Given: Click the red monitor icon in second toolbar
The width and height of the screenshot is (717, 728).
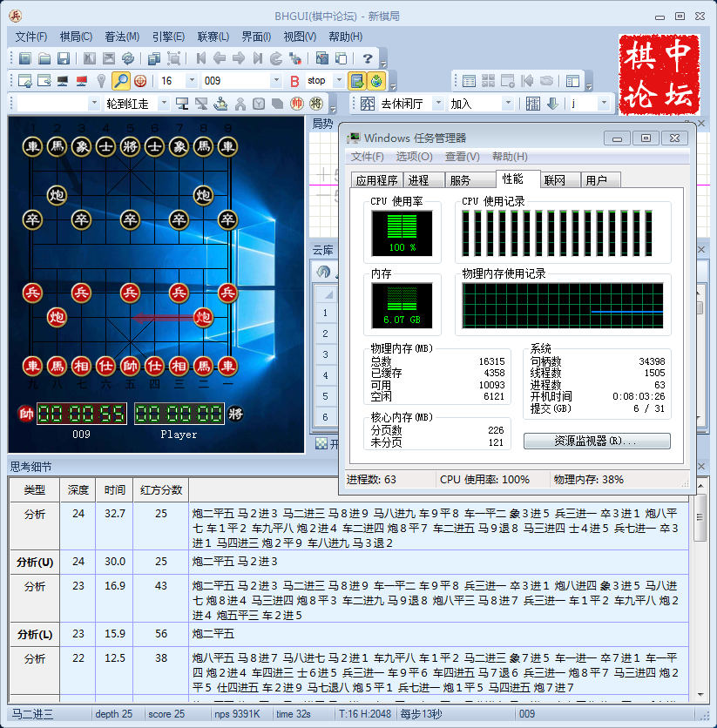Looking at the screenshot, I should pos(82,81).
